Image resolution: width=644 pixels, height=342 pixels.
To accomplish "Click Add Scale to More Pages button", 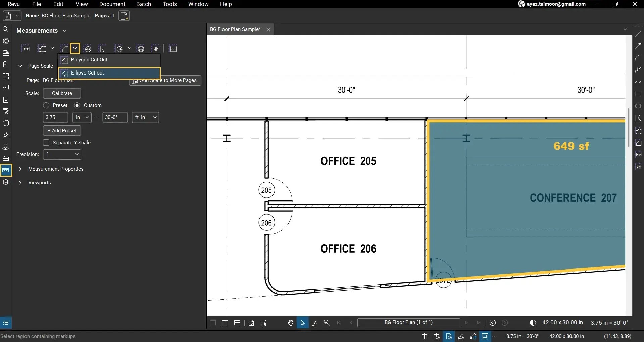I will point(165,80).
